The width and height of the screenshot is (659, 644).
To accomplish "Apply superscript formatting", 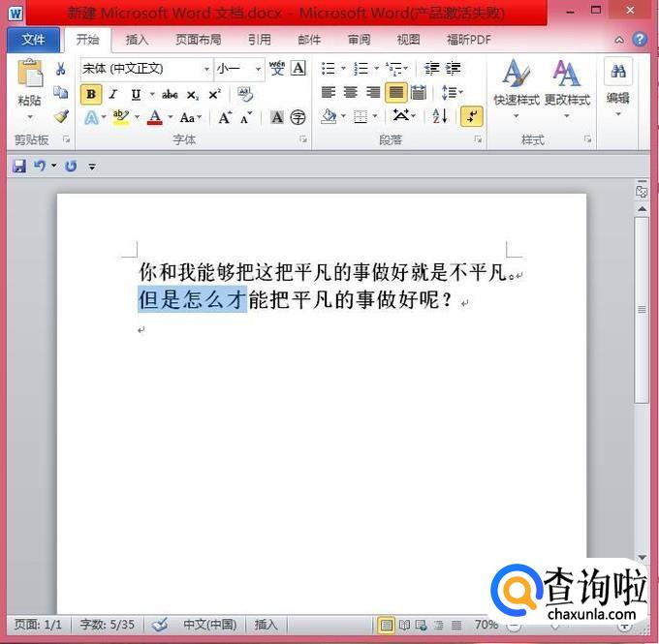I will click(214, 95).
